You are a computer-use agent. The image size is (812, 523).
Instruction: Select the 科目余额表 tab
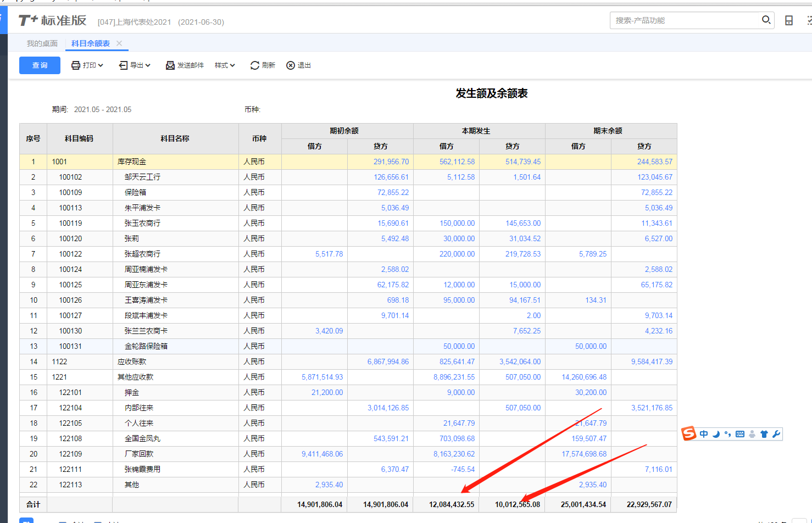[x=91, y=43]
